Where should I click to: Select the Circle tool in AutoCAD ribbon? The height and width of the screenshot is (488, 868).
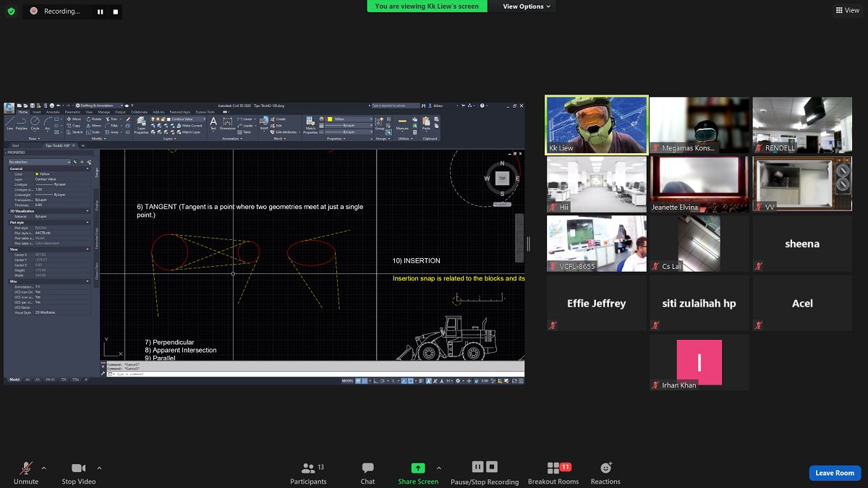[x=35, y=124]
